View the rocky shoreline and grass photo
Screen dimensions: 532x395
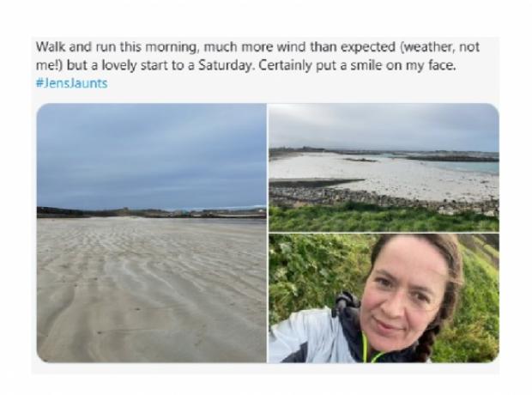384,167
